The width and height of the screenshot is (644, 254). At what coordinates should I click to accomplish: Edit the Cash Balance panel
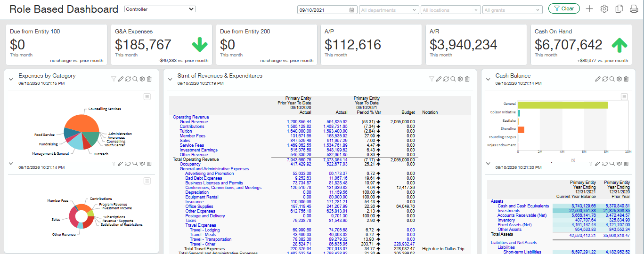[x=598, y=79]
